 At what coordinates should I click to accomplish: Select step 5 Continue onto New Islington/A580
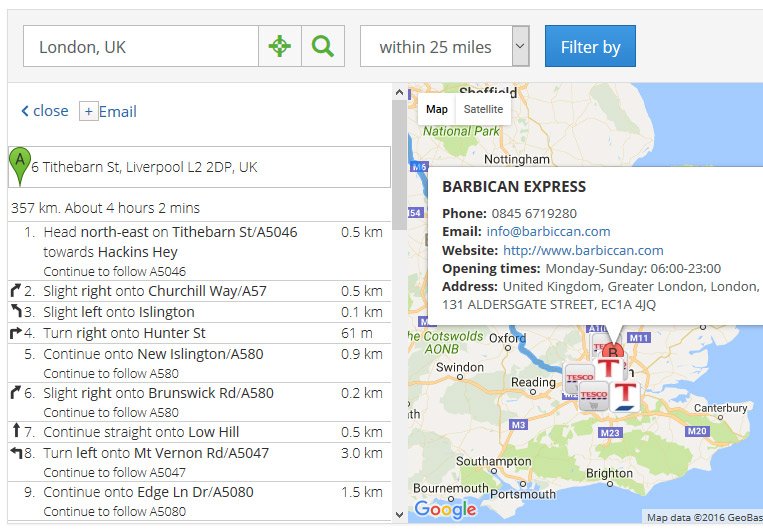click(200, 363)
